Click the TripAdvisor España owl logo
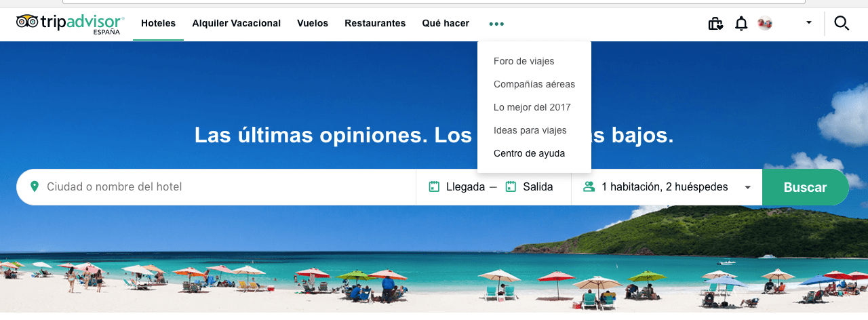This screenshot has width=868, height=320. [71, 23]
